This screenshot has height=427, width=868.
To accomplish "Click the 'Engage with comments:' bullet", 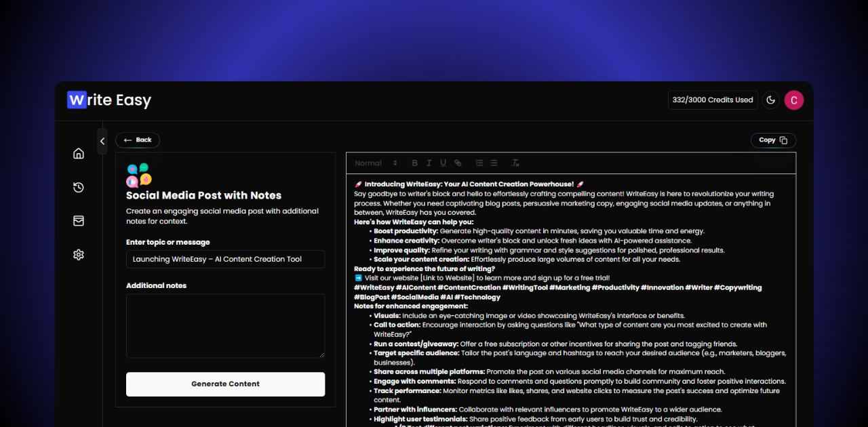I will click(580, 382).
